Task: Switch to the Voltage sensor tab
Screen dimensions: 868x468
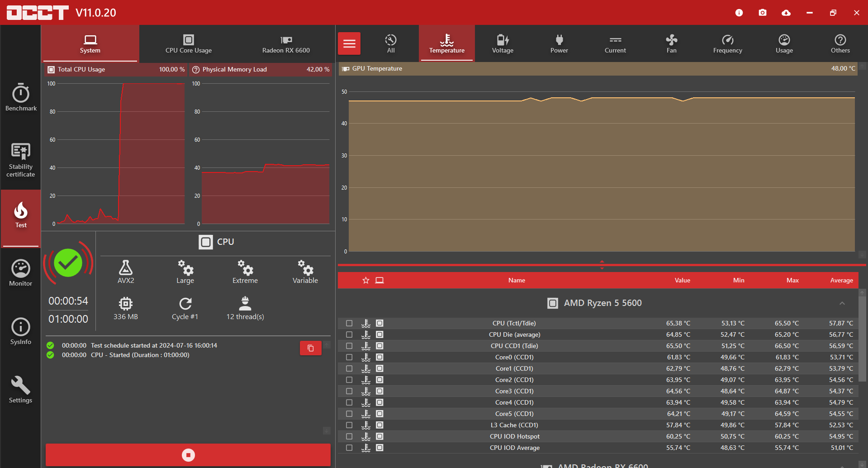Action: tap(503, 44)
